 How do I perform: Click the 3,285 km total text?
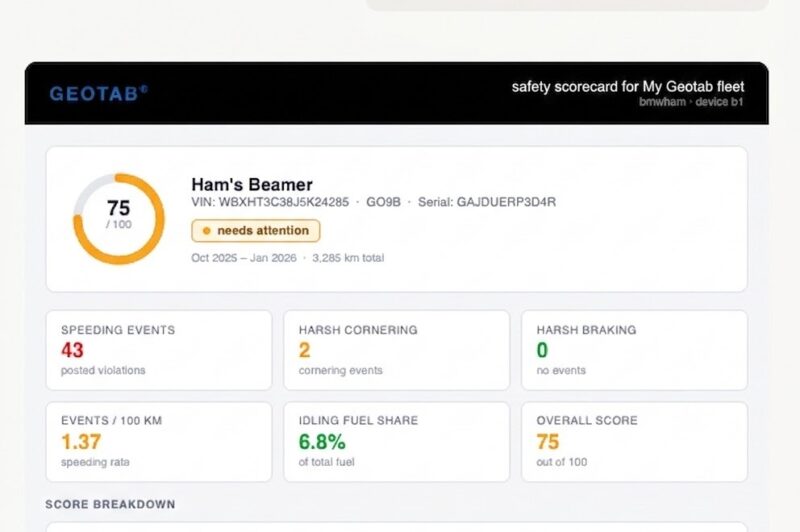348,258
